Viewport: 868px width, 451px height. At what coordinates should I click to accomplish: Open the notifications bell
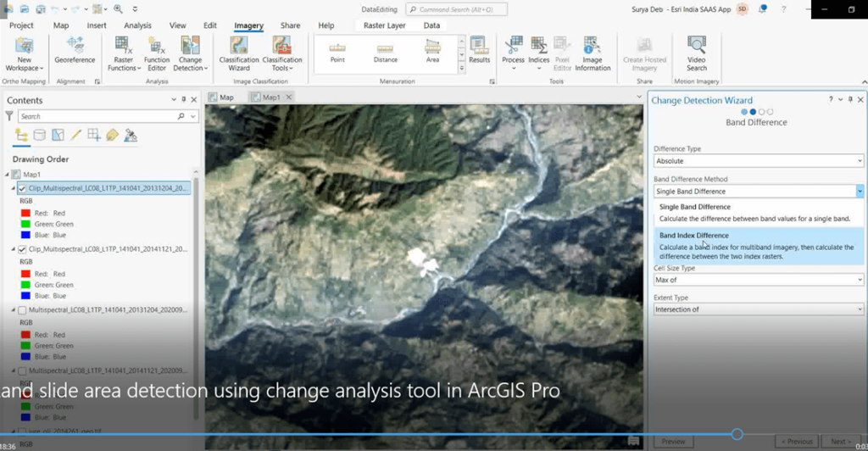point(762,9)
